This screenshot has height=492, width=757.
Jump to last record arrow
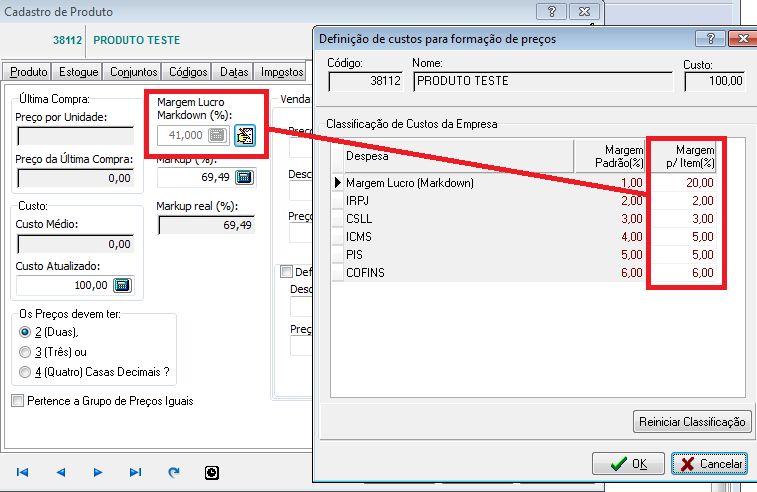click(x=136, y=472)
